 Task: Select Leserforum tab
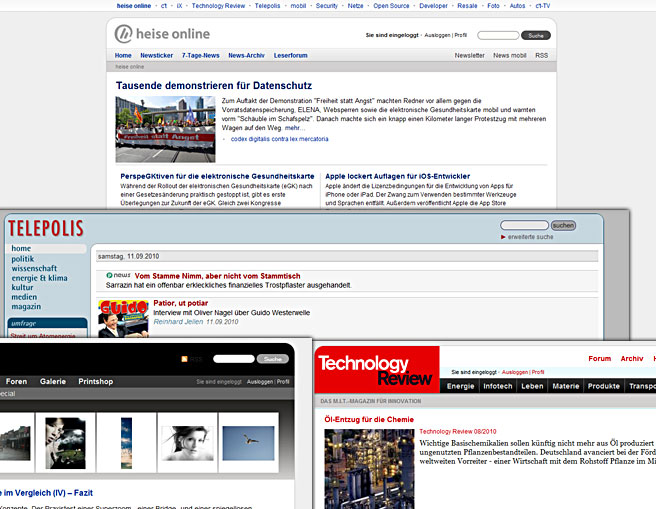(290, 56)
